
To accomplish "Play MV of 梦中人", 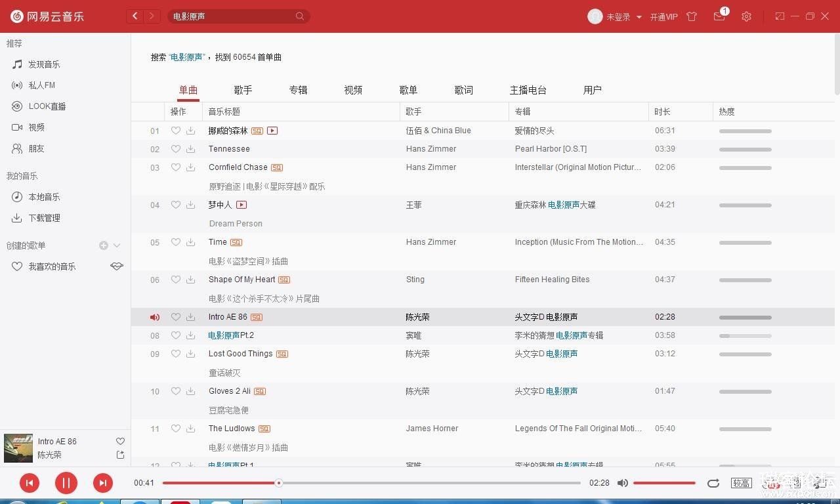I will tap(241, 205).
